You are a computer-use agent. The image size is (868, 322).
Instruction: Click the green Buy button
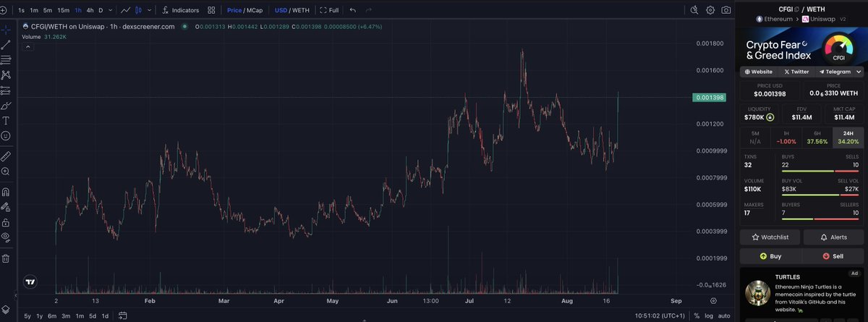[x=770, y=256]
